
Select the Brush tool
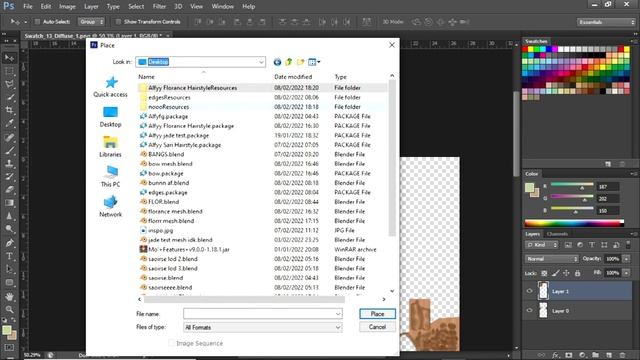[x=9, y=150]
